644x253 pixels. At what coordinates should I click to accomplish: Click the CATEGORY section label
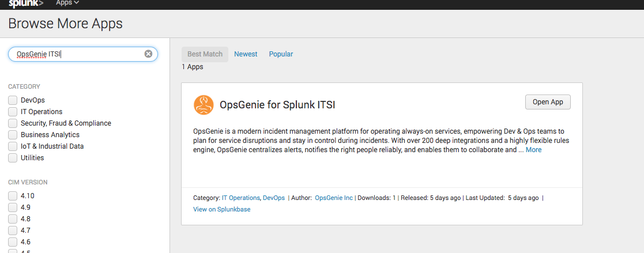pyautogui.click(x=24, y=86)
